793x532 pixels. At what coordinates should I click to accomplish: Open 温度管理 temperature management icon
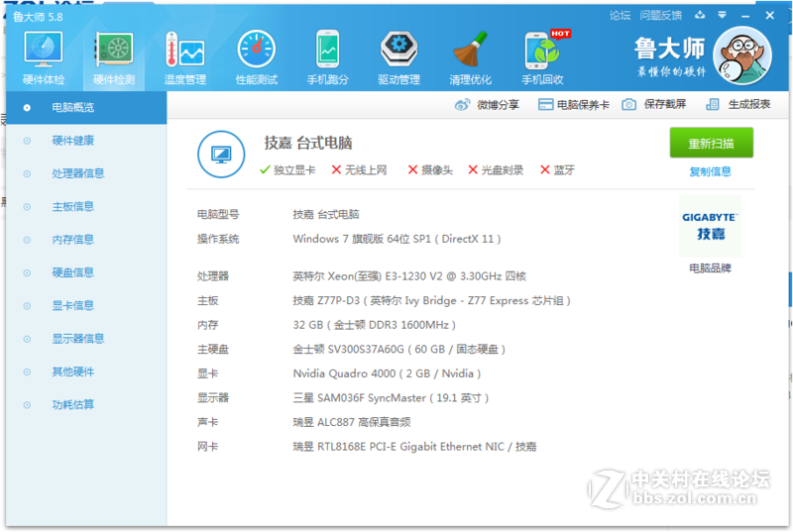(x=185, y=57)
